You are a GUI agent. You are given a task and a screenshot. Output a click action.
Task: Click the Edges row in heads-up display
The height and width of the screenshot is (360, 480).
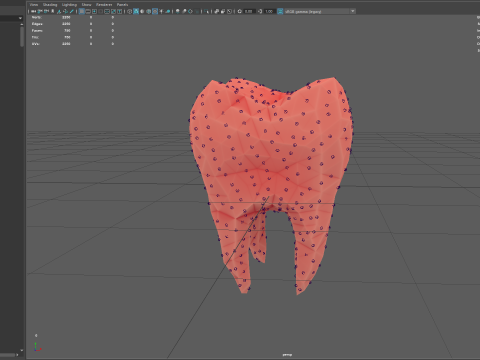(73, 24)
